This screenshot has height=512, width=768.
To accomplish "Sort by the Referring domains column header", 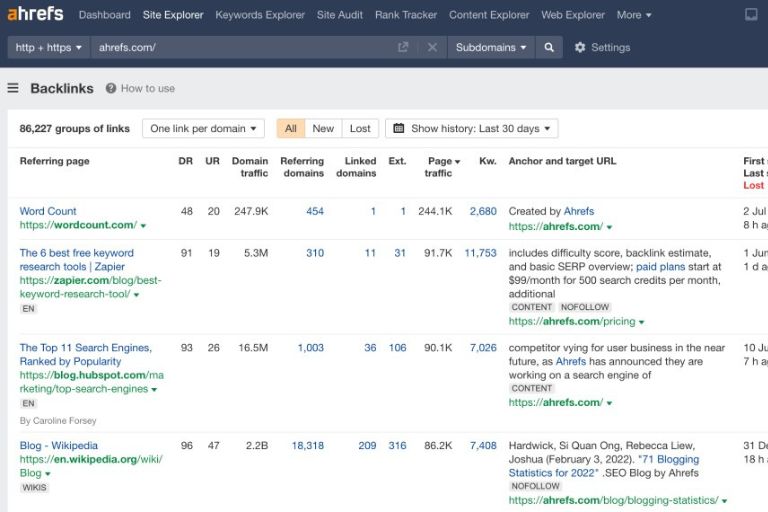I will point(302,167).
